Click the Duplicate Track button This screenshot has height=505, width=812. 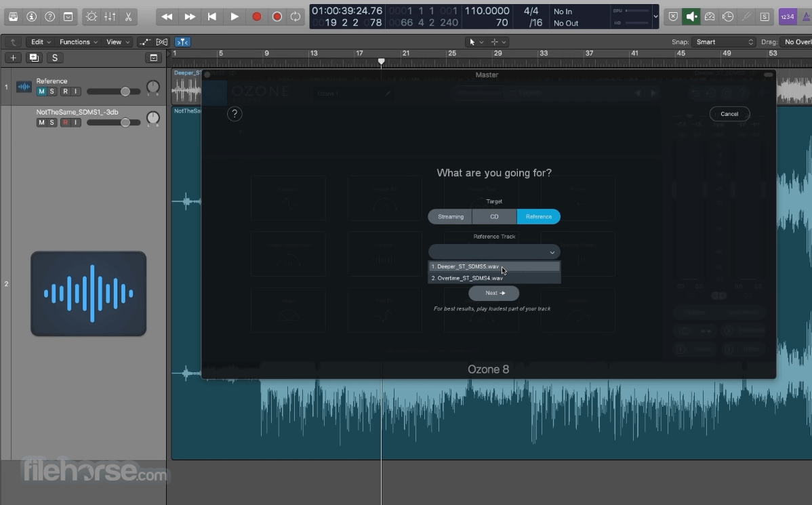(x=34, y=58)
